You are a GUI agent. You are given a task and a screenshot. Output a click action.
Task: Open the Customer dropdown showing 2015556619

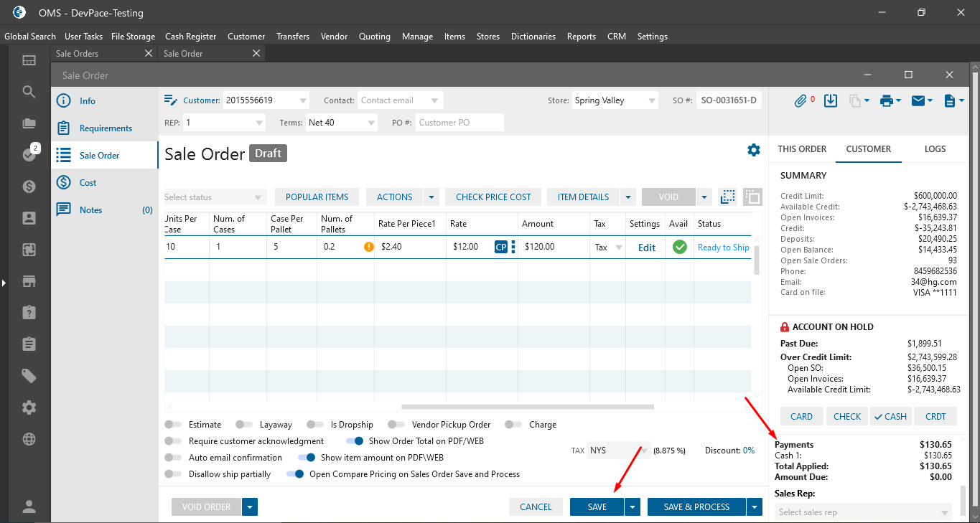(x=266, y=100)
